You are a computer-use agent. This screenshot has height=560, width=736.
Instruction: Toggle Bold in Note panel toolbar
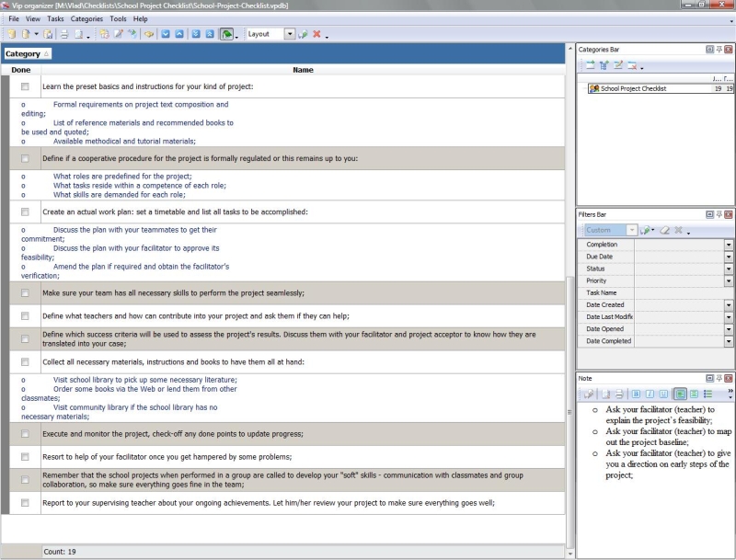click(x=635, y=394)
